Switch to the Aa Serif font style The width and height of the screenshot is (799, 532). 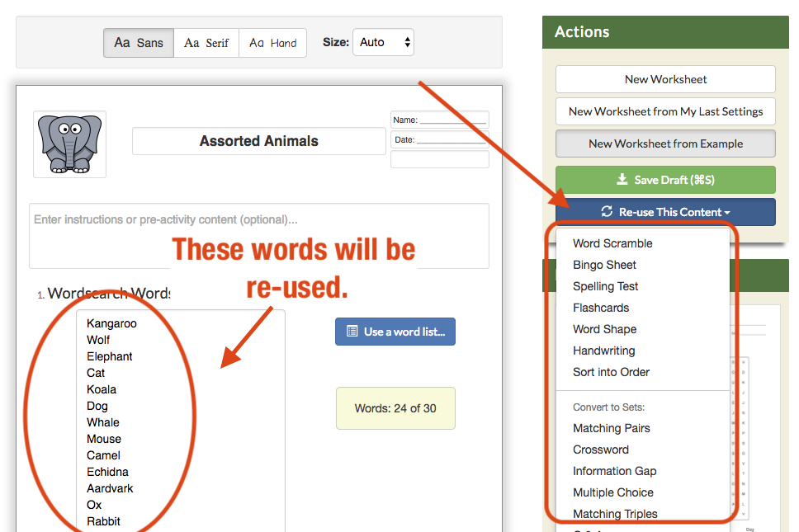click(x=206, y=43)
